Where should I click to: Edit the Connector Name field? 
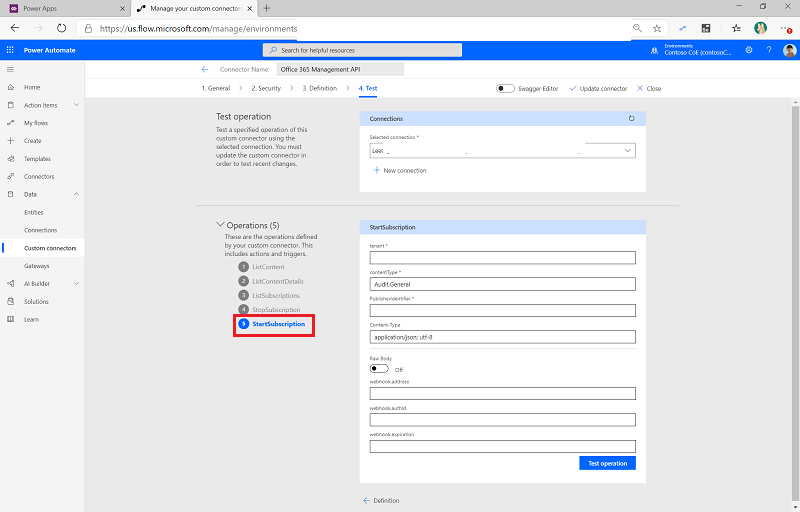click(340, 69)
